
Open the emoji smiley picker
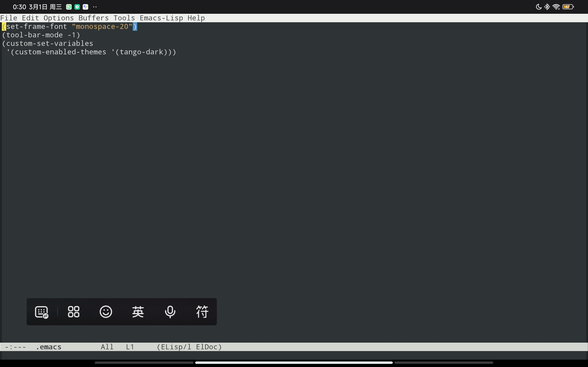pos(106,312)
